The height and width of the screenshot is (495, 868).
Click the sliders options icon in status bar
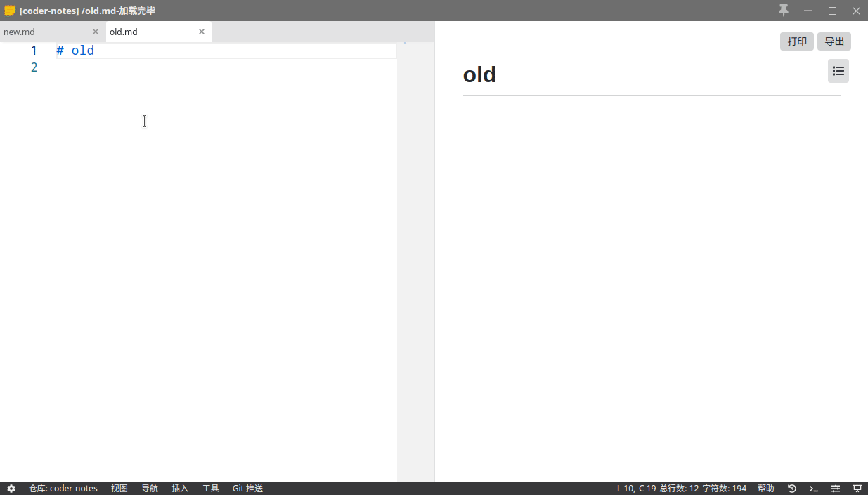coord(836,489)
